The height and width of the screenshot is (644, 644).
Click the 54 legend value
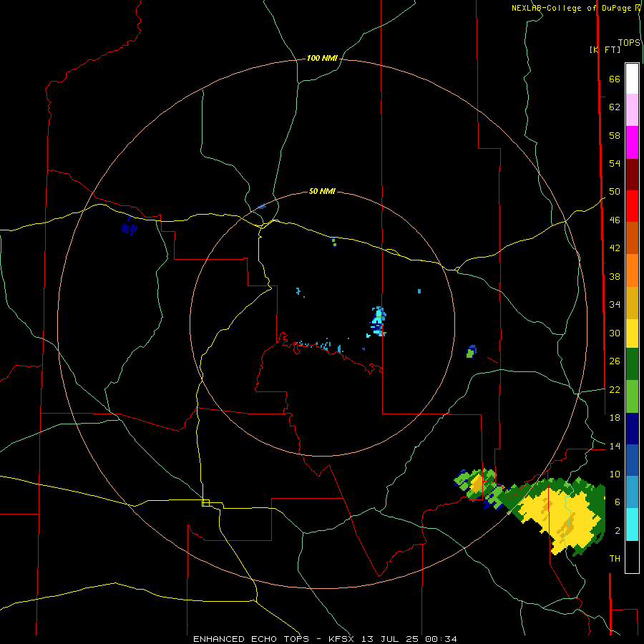tap(615, 163)
